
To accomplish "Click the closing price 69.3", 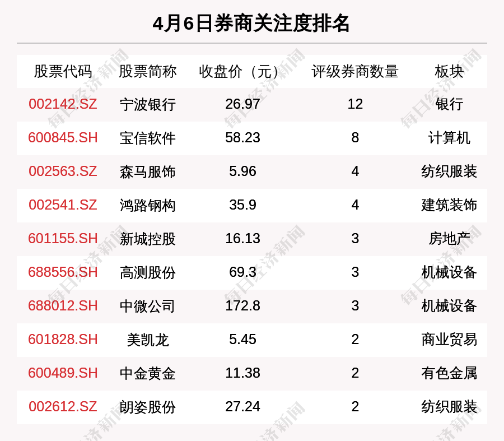I will pyautogui.click(x=242, y=272).
